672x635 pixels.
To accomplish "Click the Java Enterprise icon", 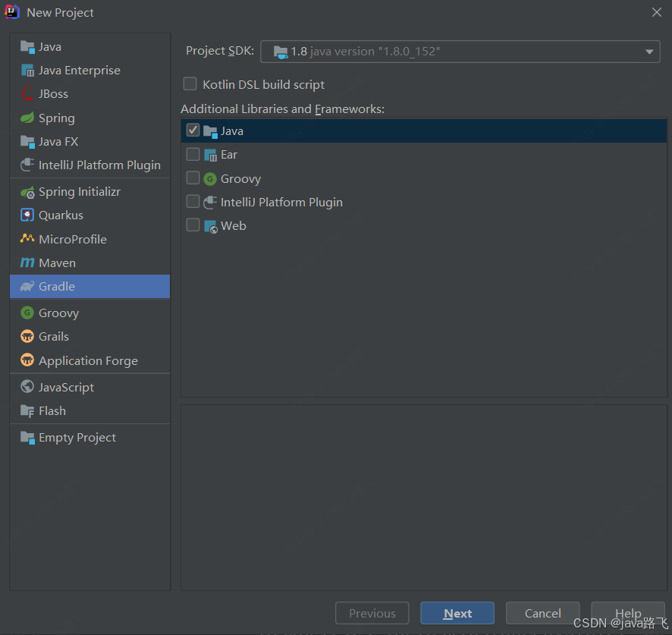I will [x=27, y=71].
